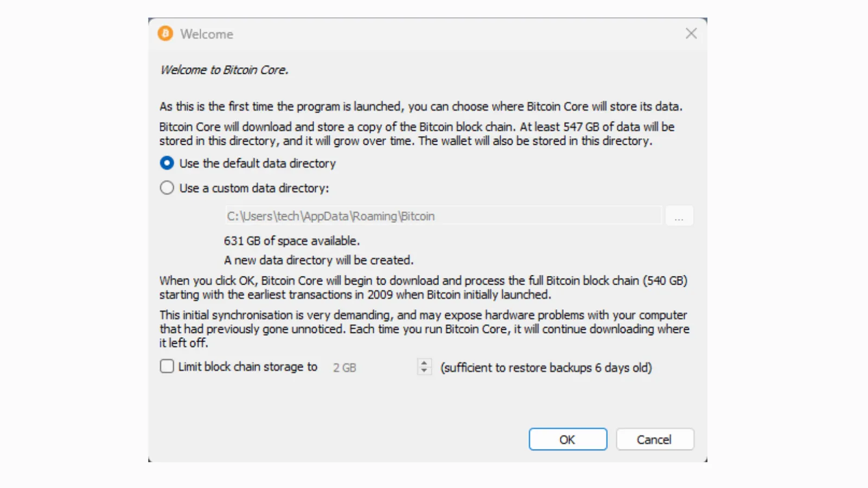
Task: Click the 'When you click OK' paragraph
Action: coord(423,287)
